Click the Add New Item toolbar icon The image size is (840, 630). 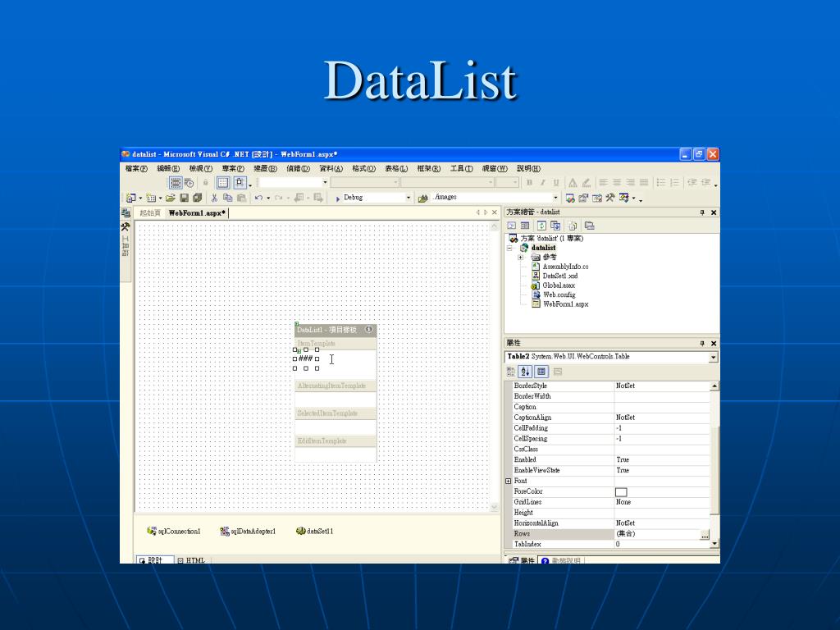pyautogui.click(x=151, y=198)
